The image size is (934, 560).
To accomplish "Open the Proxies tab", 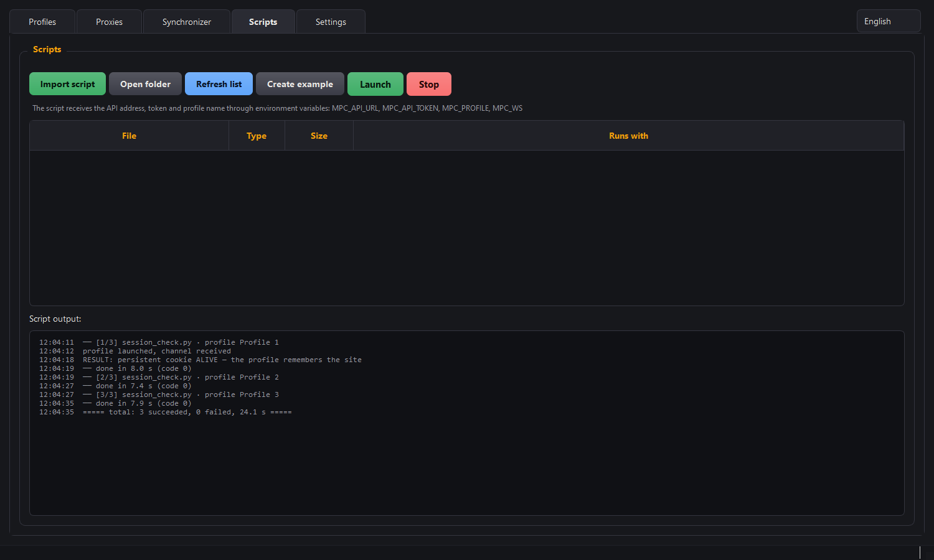I will pos(109,22).
